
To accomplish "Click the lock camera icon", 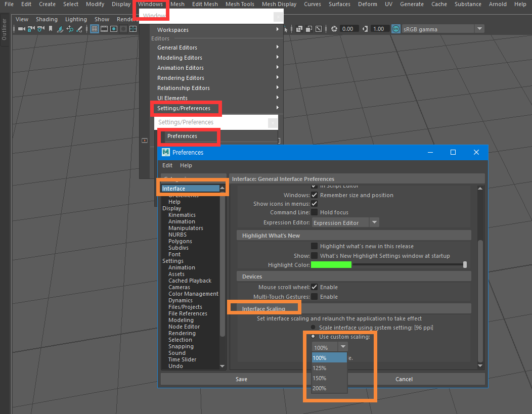I will point(30,29).
